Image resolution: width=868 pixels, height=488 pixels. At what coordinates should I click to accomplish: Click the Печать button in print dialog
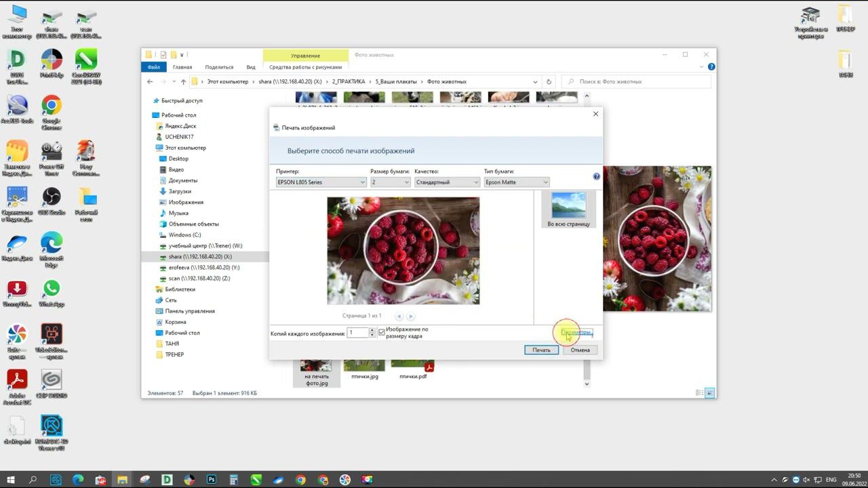tap(541, 350)
